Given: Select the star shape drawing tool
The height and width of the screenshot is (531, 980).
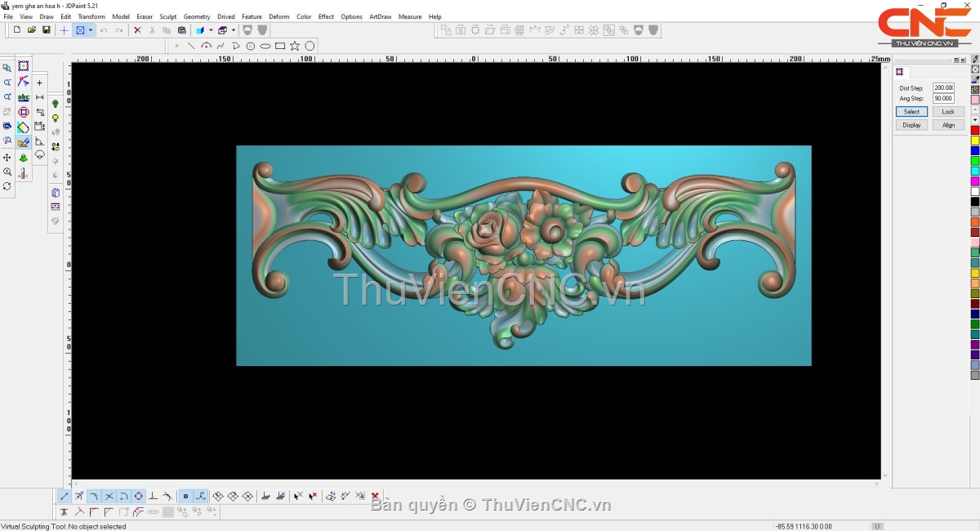Looking at the screenshot, I should (295, 46).
